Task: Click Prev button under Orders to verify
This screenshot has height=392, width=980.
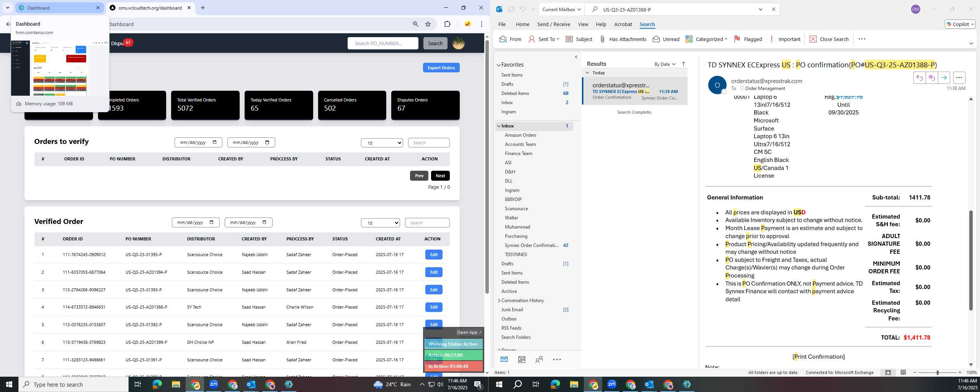Action: pos(419,176)
